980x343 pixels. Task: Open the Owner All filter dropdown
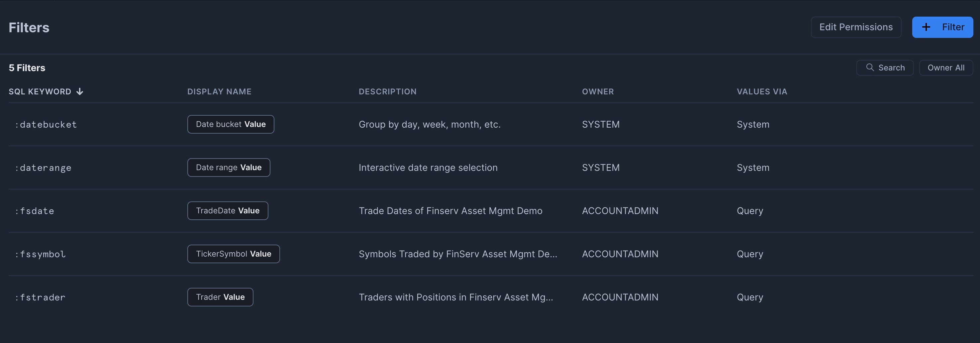(x=946, y=68)
